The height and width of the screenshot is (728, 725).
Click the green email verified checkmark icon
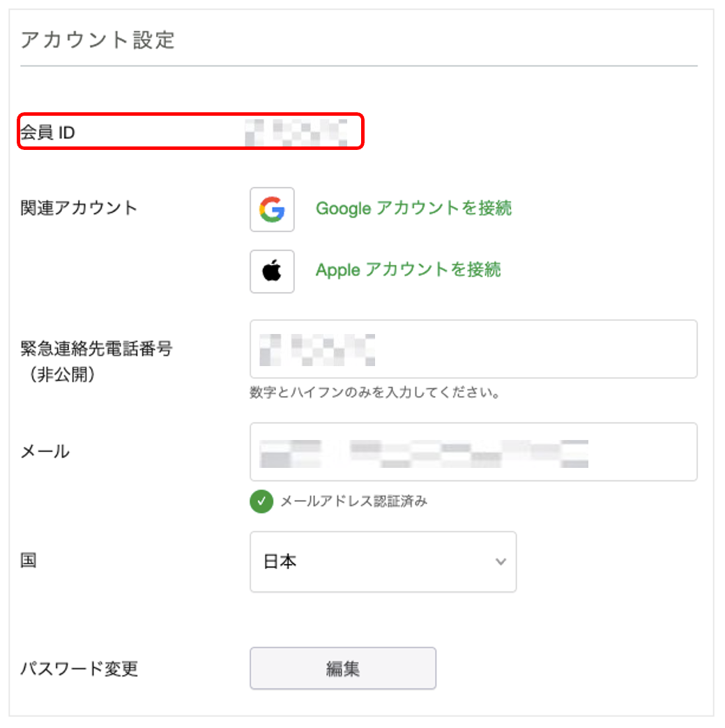tap(261, 501)
